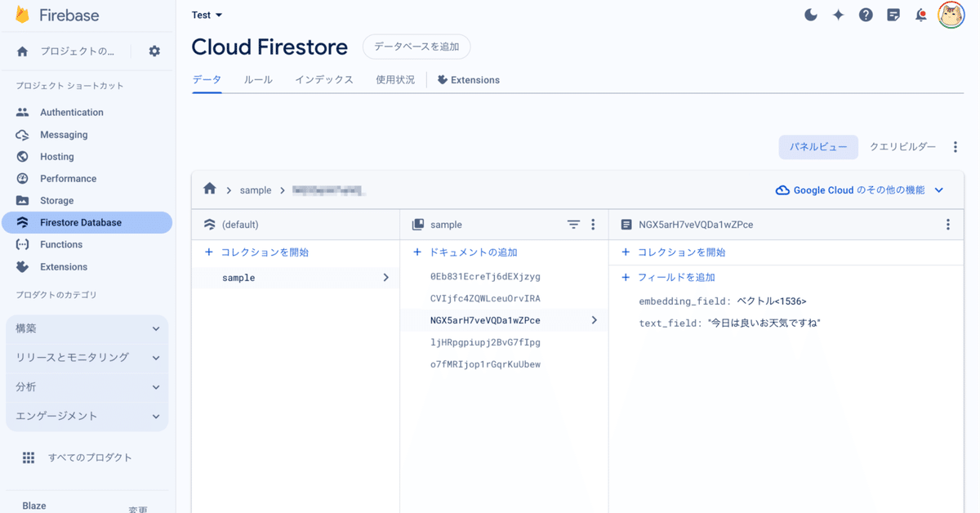This screenshot has width=980, height=513.
Task: Select document CVIjfc4ZQWLceuOrvIRA
Action: click(485, 299)
